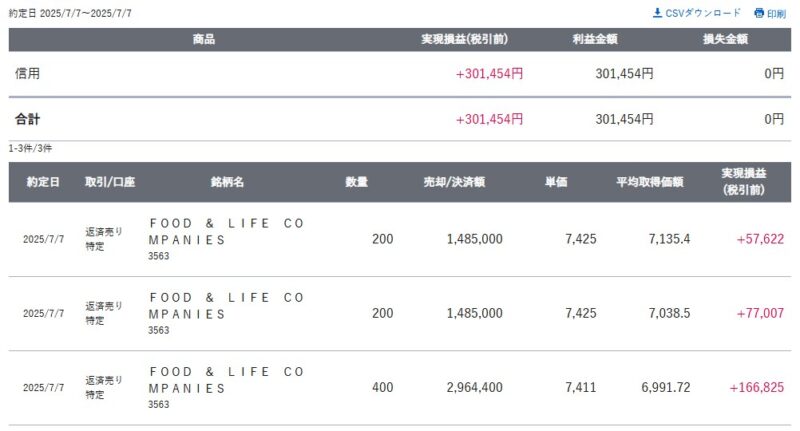Click the 合計 total row label
This screenshot has width=800, height=431.
pos(28,119)
